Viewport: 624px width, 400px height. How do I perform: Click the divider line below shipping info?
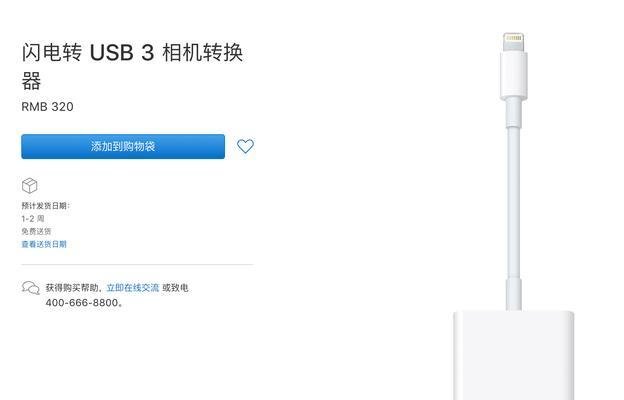point(137,264)
